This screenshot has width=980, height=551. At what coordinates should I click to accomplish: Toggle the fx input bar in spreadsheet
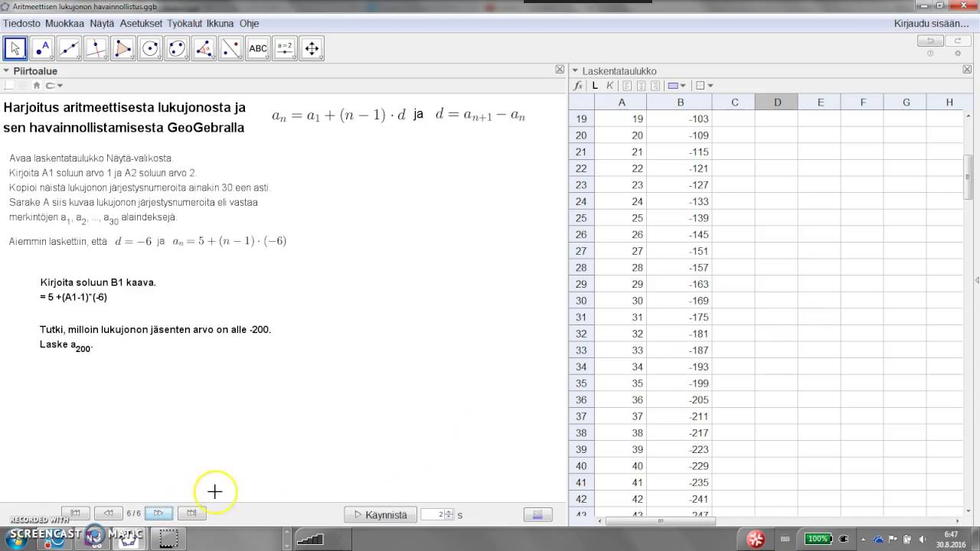[579, 86]
